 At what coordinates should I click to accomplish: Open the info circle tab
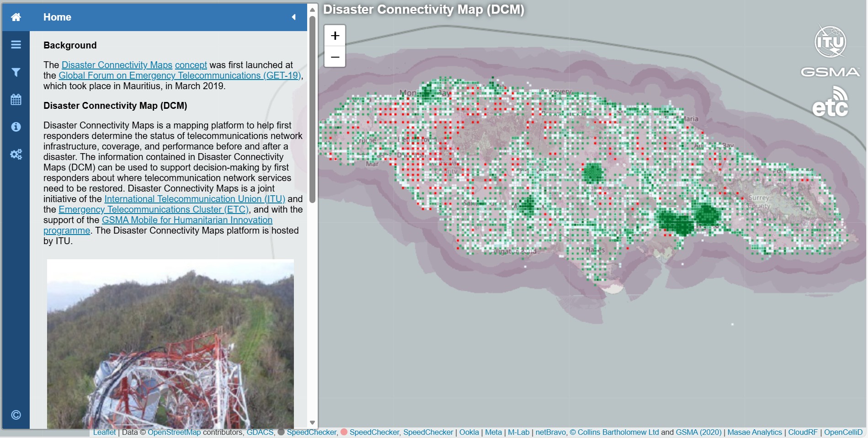[16, 127]
